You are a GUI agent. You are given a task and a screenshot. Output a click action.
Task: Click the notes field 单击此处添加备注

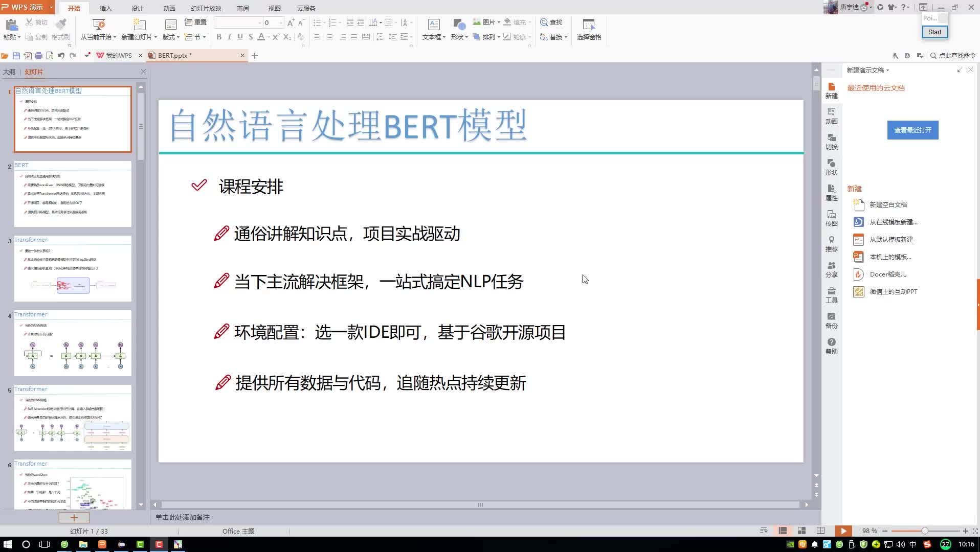183,518
